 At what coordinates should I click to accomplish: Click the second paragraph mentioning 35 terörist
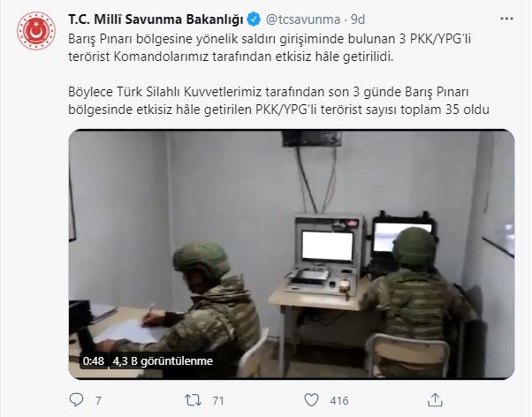pyautogui.click(x=278, y=101)
